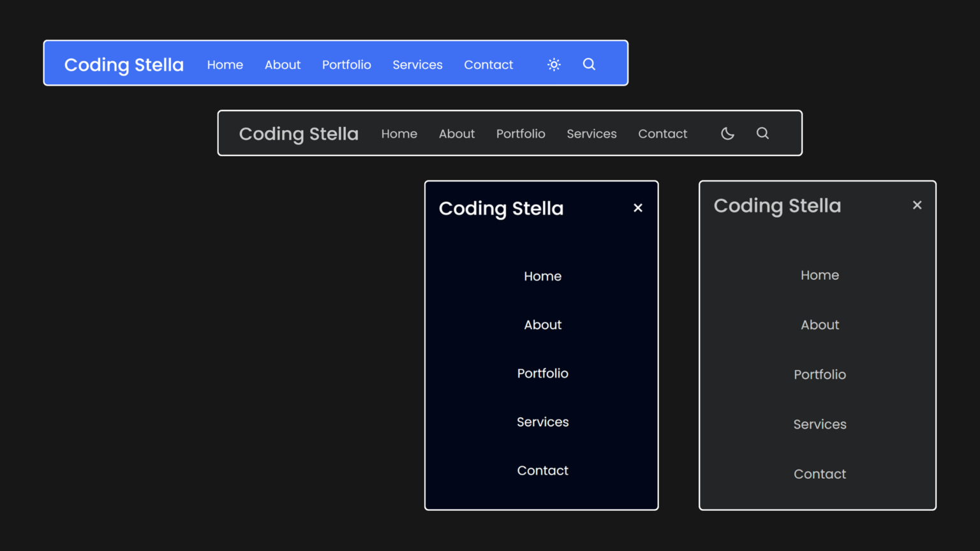The height and width of the screenshot is (551, 980).
Task: Click Contact in the dark blue mobile menu
Action: tap(542, 470)
